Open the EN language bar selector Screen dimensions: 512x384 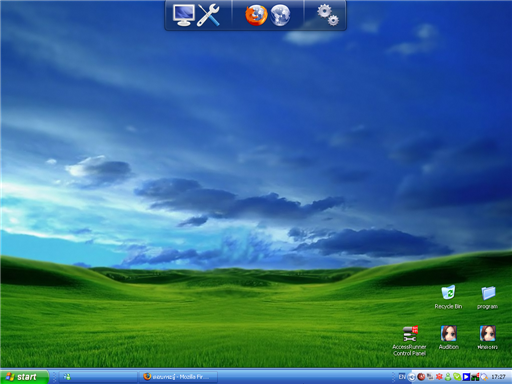point(402,377)
